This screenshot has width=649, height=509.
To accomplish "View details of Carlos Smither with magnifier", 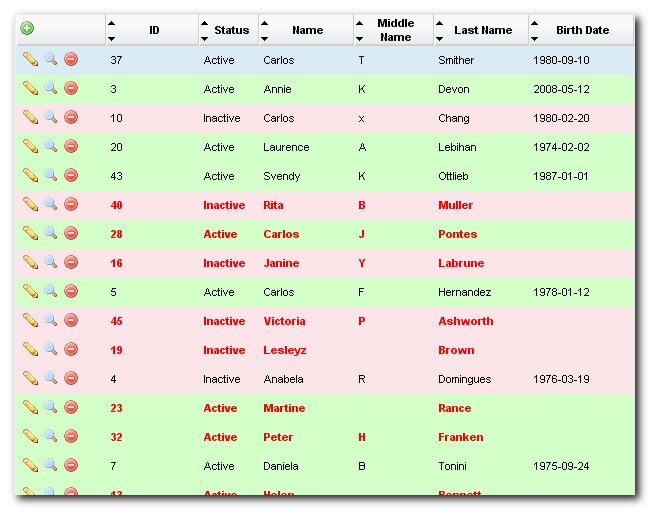I will (50, 59).
